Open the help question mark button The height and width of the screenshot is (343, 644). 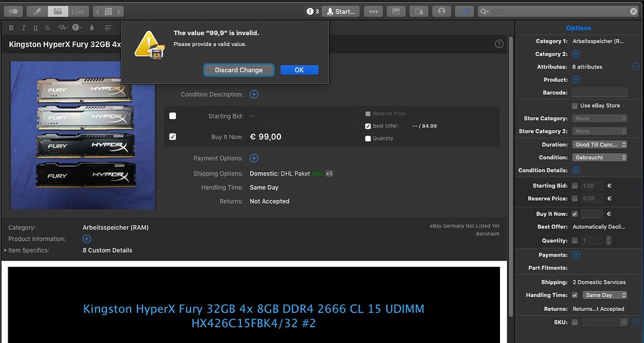coord(499,44)
